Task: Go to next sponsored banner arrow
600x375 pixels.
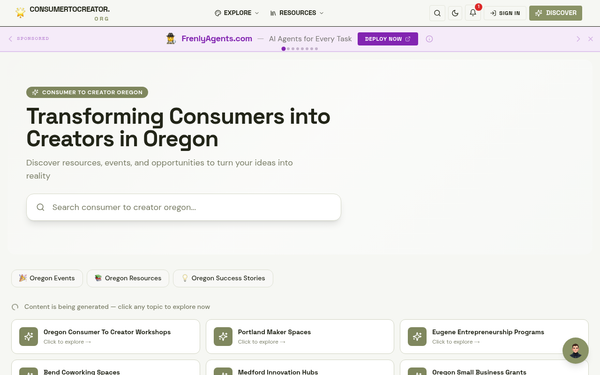Action: point(578,39)
